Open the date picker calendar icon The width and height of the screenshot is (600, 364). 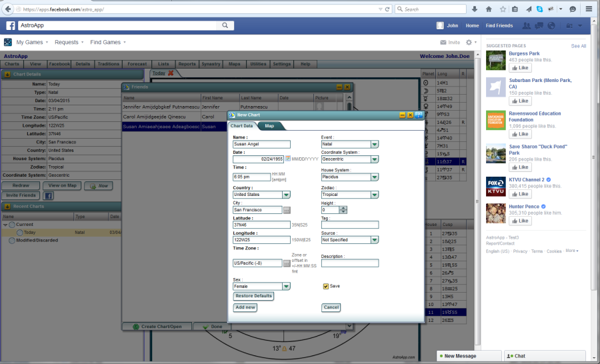288,159
